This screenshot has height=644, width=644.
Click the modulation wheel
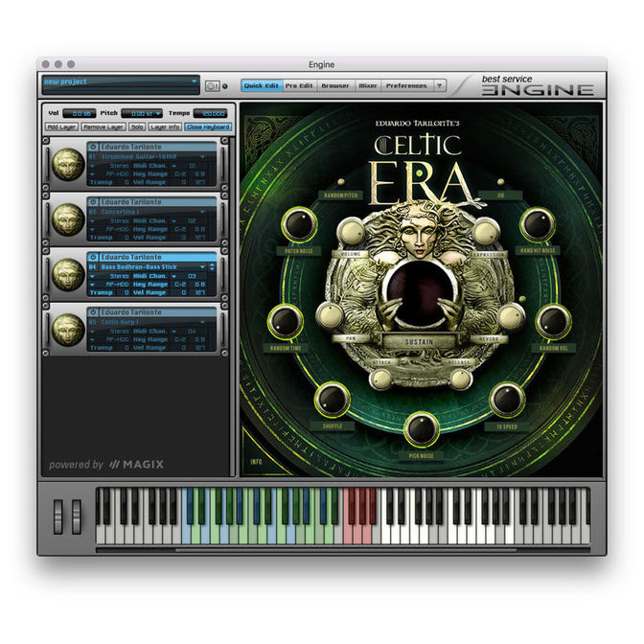(x=77, y=517)
